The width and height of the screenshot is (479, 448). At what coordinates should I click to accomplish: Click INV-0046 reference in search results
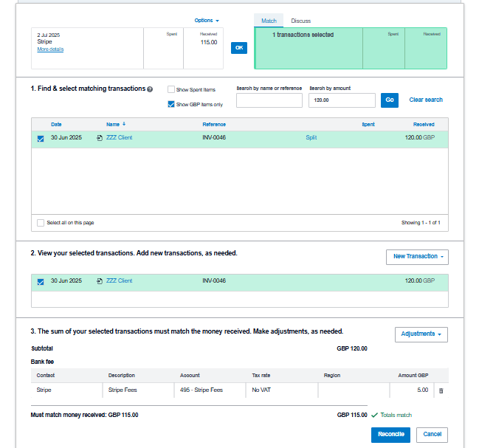coord(214,137)
